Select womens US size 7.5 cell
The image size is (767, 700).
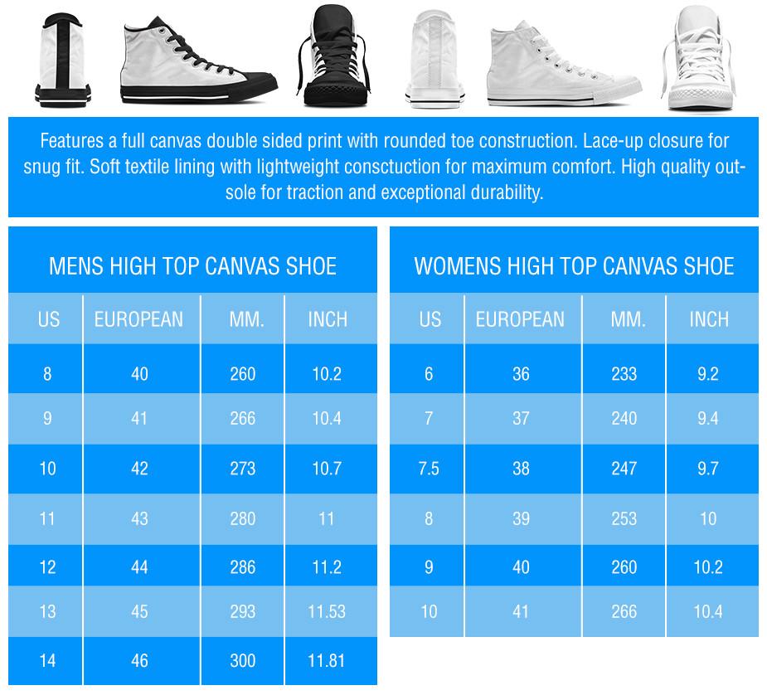[429, 469]
